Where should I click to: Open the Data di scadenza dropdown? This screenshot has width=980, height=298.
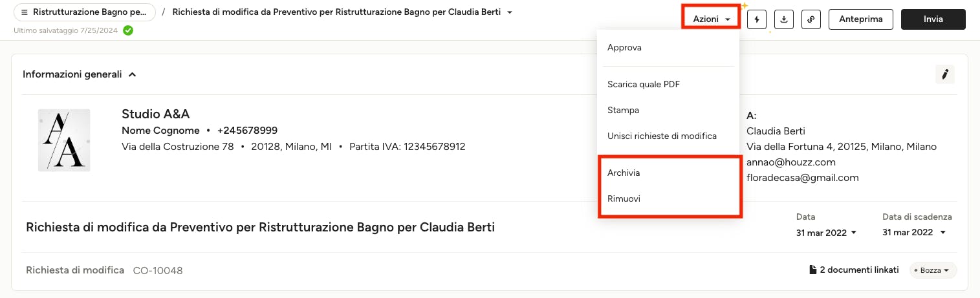point(914,233)
